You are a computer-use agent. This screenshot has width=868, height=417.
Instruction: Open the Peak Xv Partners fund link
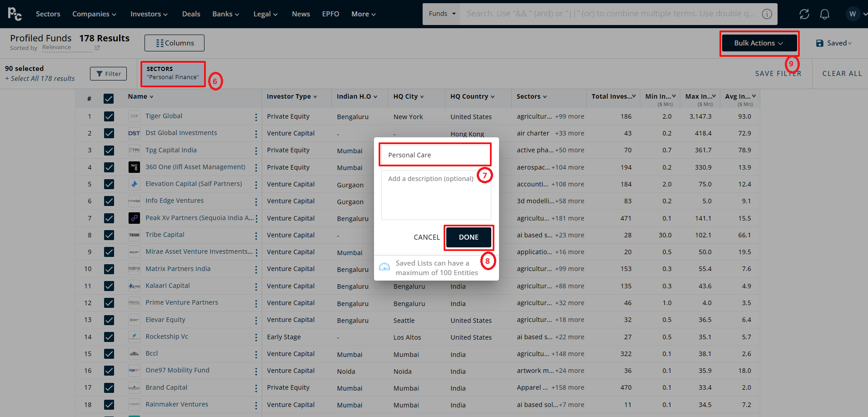pos(200,218)
